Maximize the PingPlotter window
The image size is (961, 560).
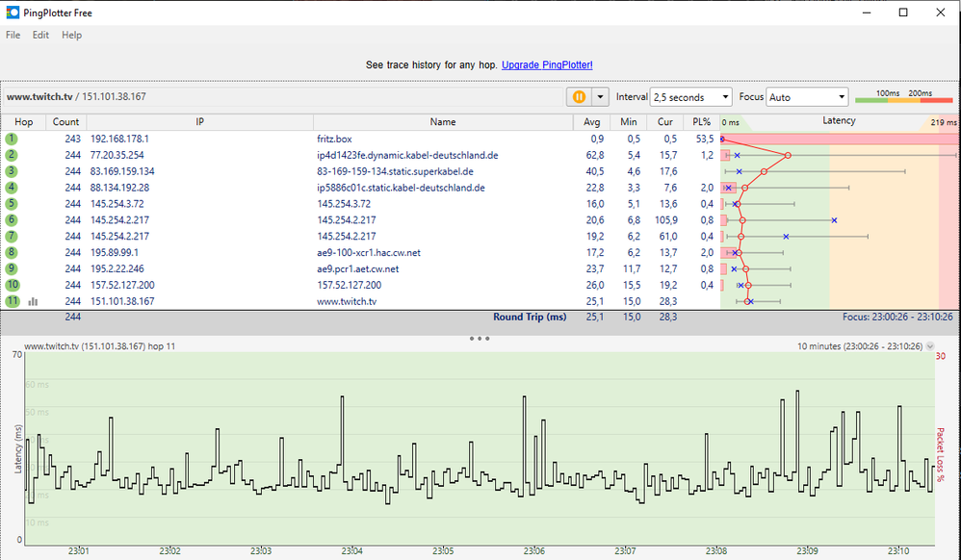903,13
